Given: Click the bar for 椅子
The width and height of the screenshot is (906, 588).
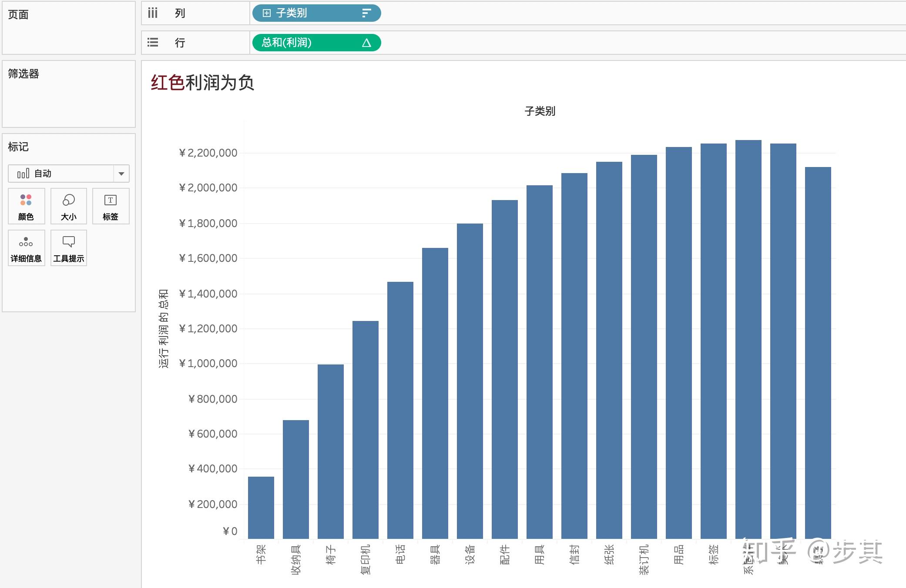Looking at the screenshot, I should click(331, 451).
